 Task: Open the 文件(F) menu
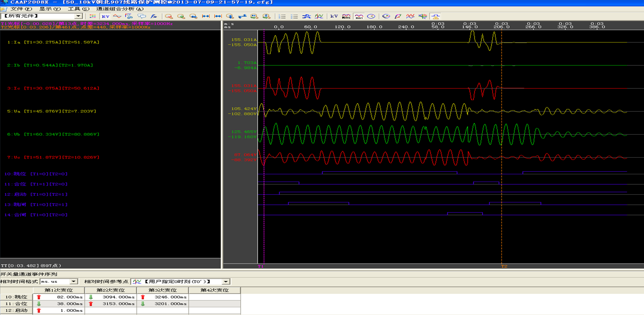point(21,9)
